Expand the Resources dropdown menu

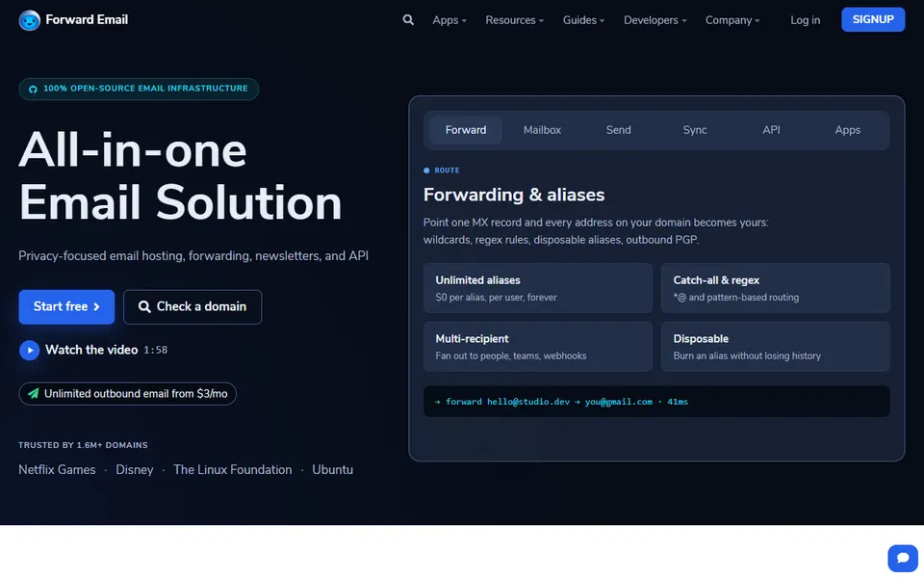tap(514, 20)
